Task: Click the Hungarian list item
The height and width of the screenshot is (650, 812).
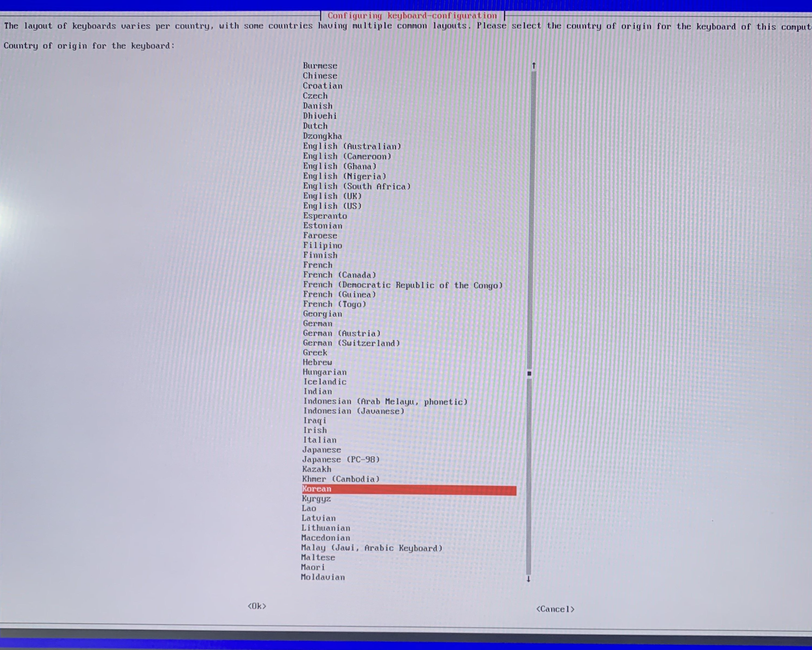Action: (x=324, y=372)
